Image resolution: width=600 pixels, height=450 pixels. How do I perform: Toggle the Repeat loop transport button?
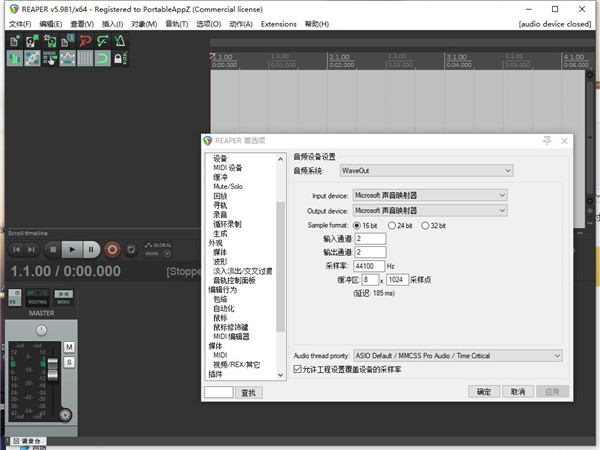pyautogui.click(x=131, y=250)
